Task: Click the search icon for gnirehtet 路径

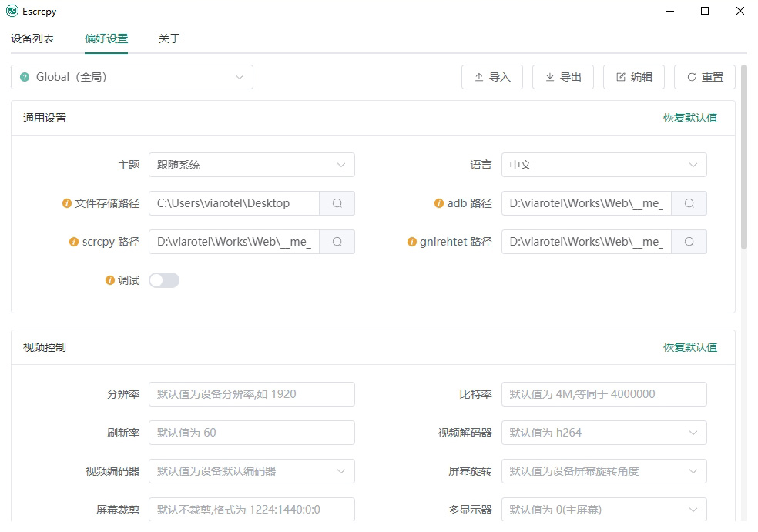Action: [x=689, y=242]
